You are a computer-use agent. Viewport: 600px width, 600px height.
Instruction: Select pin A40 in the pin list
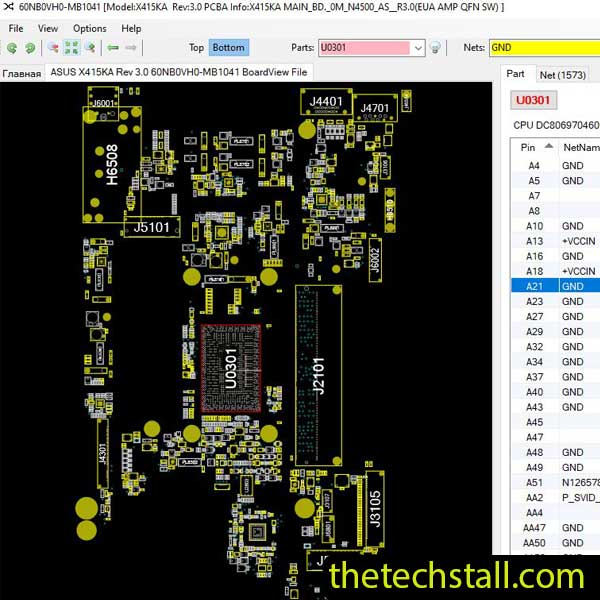coord(534,392)
